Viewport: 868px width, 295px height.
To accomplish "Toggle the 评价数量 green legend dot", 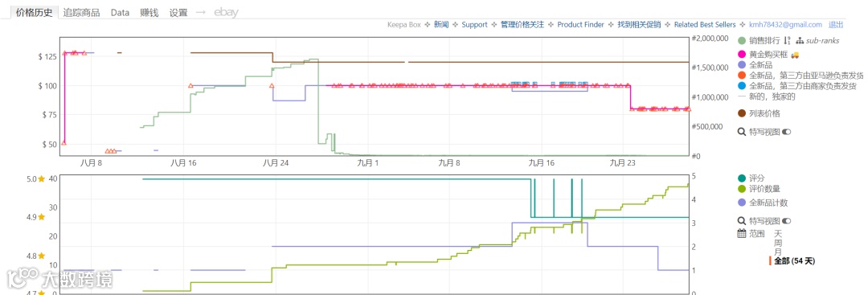I will [743, 189].
